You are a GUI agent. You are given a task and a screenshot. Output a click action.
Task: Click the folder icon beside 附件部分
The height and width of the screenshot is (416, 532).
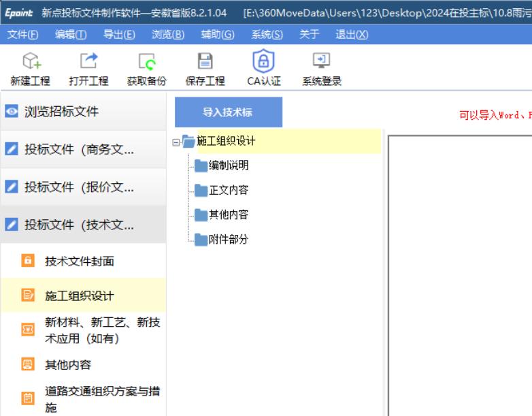[x=201, y=240]
